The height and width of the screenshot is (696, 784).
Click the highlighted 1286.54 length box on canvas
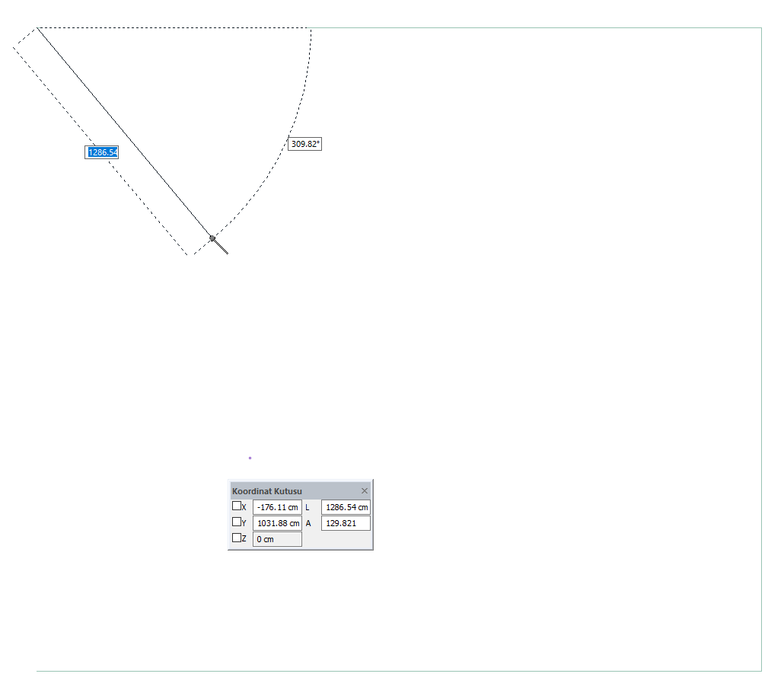click(102, 152)
